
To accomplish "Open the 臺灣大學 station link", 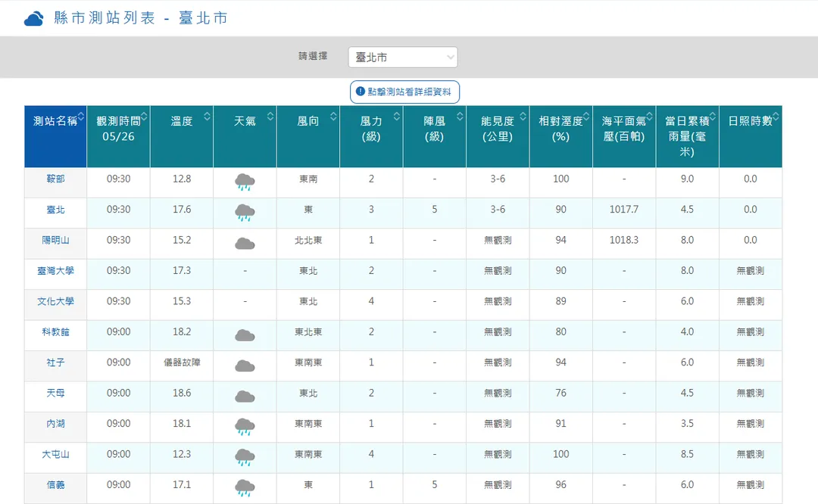I will coord(55,270).
